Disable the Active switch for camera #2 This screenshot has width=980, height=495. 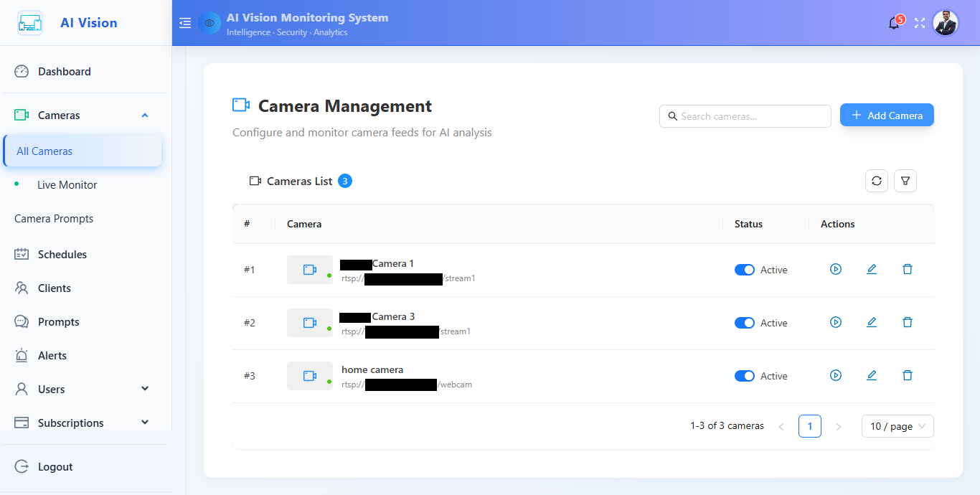tap(745, 323)
